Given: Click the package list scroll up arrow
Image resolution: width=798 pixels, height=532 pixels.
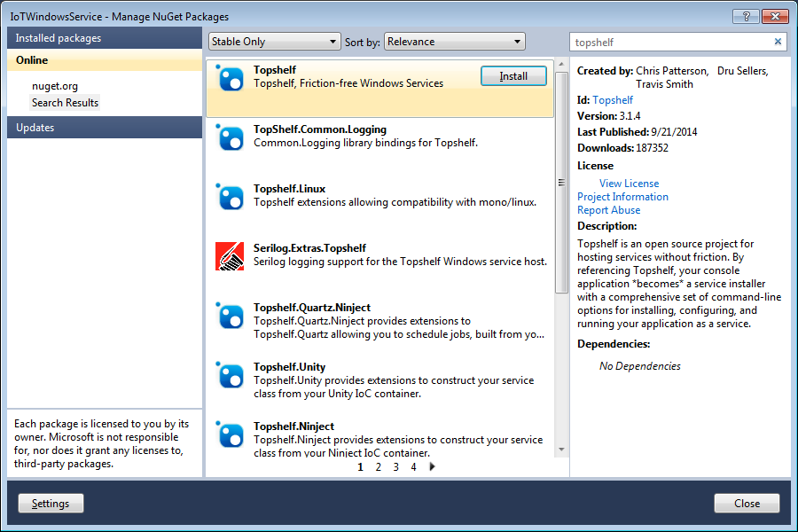Looking at the screenshot, I should pyautogui.click(x=561, y=64).
